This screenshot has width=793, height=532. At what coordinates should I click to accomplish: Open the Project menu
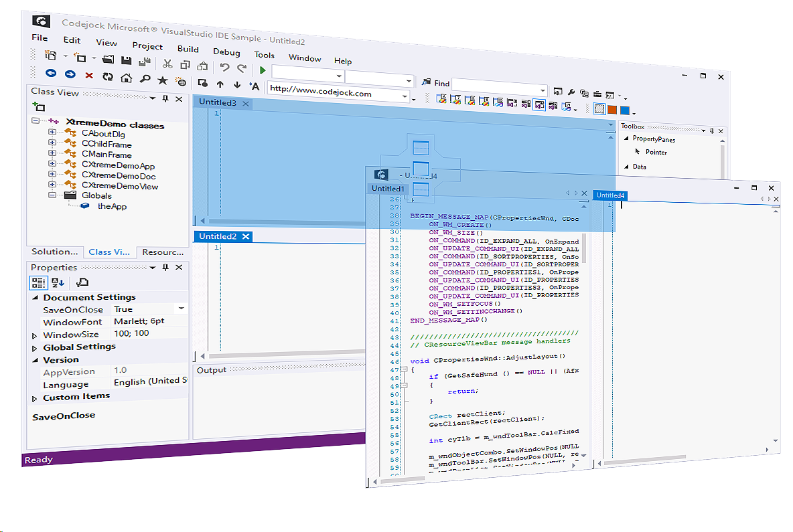(x=147, y=46)
